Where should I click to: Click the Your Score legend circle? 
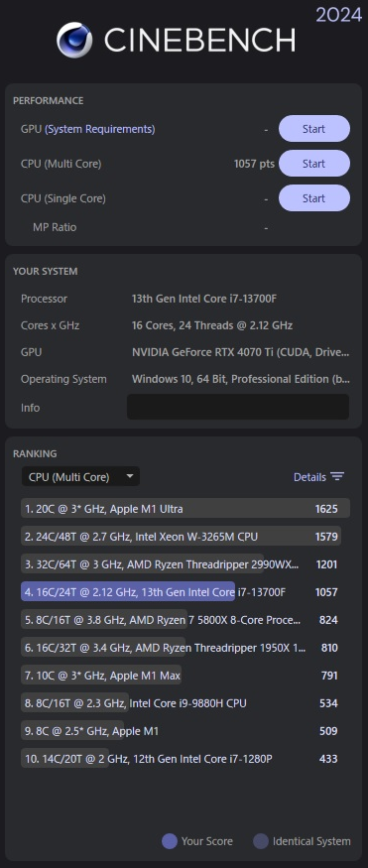[170, 841]
